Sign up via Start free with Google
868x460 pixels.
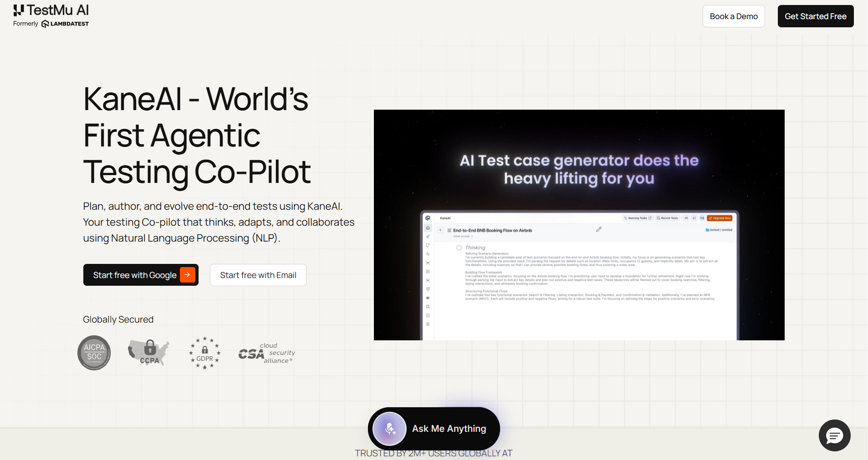coord(141,275)
